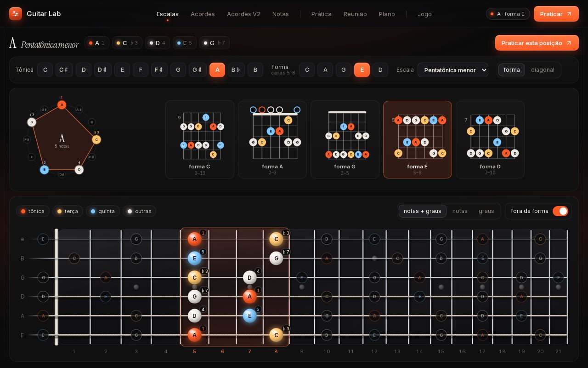
Task: Select the A 1 scale note chip
Action: tap(97, 43)
